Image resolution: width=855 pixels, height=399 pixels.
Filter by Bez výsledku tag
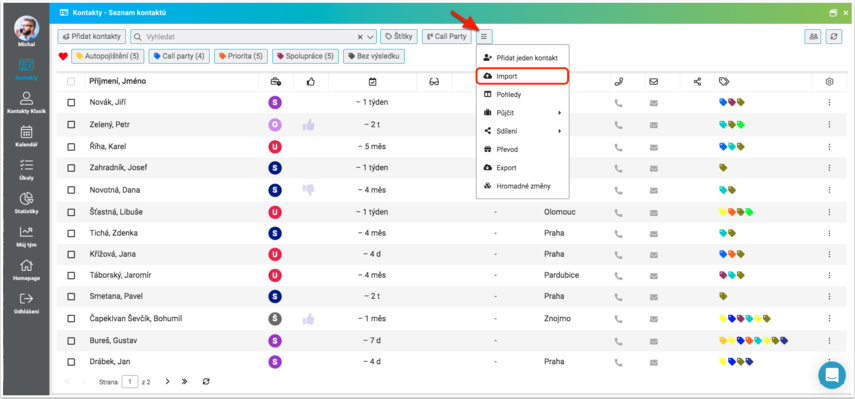click(374, 56)
